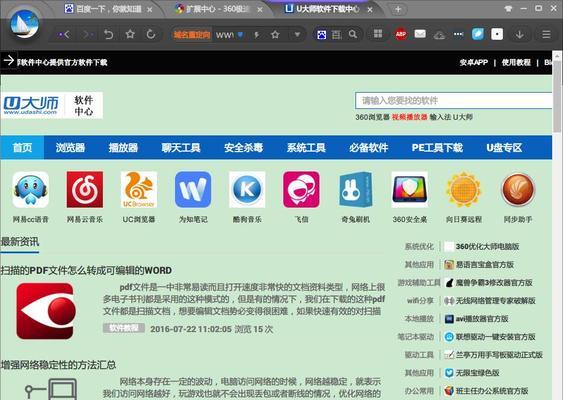The image size is (563, 400).
Task: Open a new tab with the plus button
Action: [x=398, y=9]
